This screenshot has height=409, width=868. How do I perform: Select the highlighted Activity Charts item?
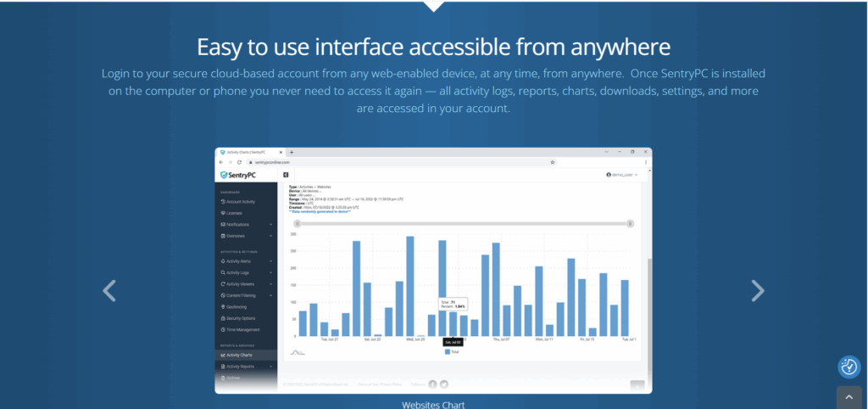click(246, 355)
